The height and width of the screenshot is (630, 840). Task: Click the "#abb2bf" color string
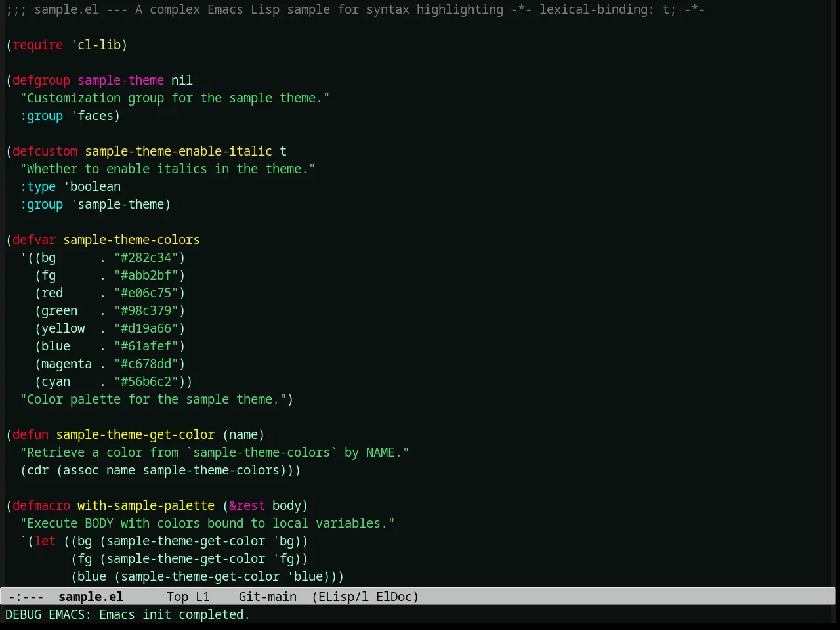[x=146, y=275]
